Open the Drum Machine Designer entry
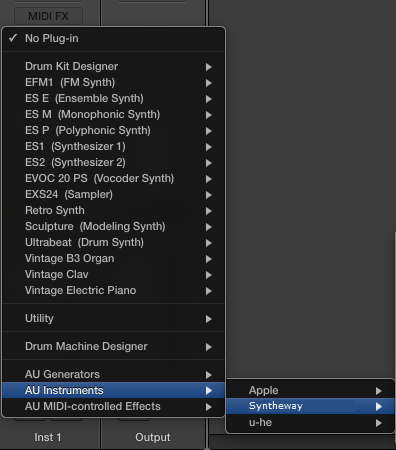 point(113,346)
